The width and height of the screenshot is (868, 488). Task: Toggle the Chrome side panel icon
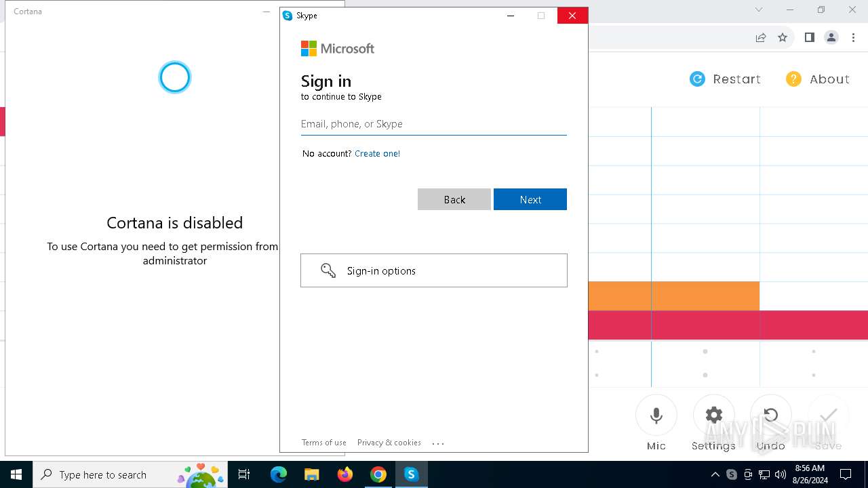point(809,37)
